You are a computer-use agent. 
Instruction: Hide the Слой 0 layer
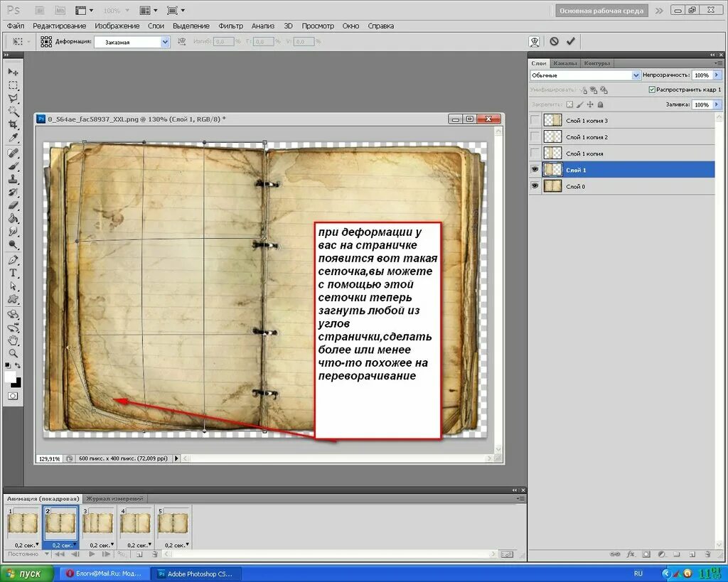pos(535,186)
